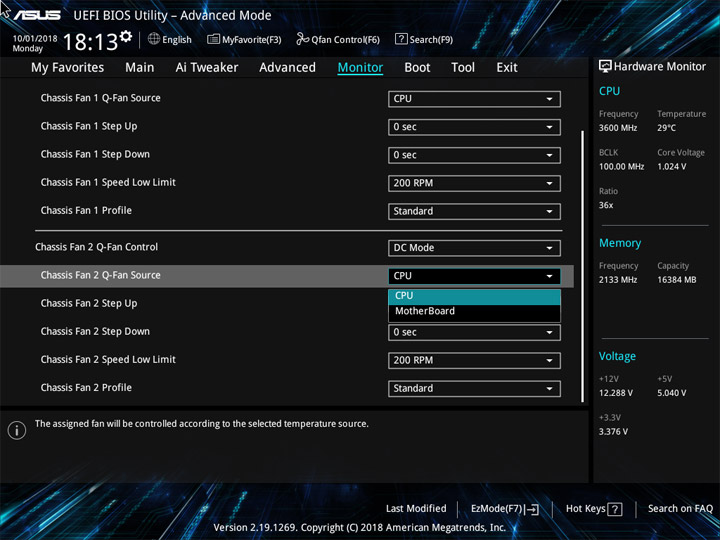Image resolution: width=720 pixels, height=540 pixels.
Task: Select Chassis Fan 1 Profile label
Action: 86,210
